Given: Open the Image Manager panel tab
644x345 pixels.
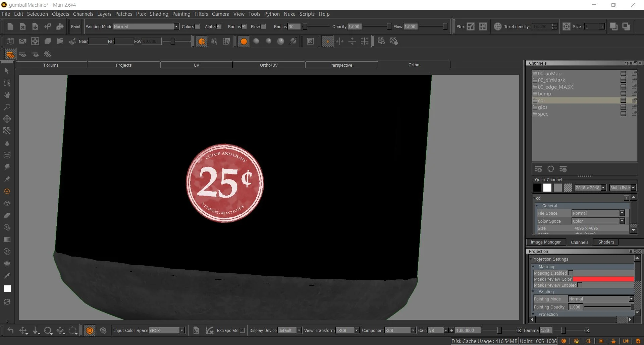Looking at the screenshot, I should 545,242.
